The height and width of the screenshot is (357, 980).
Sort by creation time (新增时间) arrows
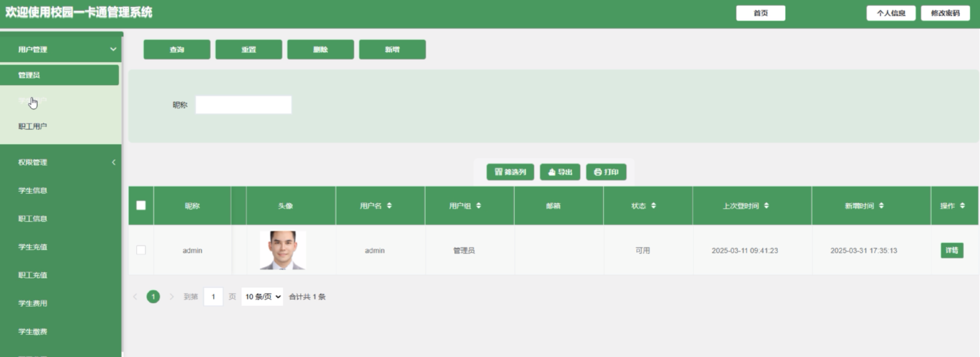click(x=882, y=206)
